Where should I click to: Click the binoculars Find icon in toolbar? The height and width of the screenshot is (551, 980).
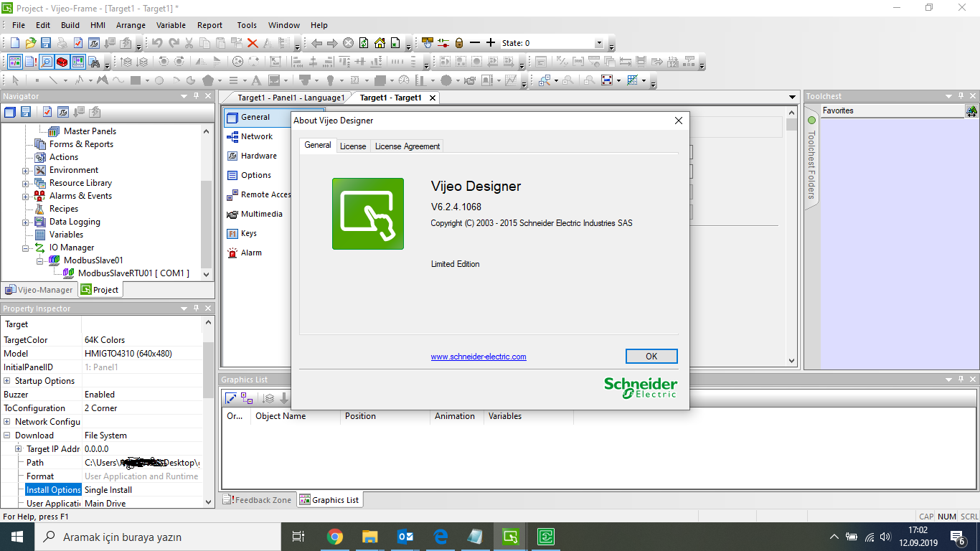coord(94,62)
